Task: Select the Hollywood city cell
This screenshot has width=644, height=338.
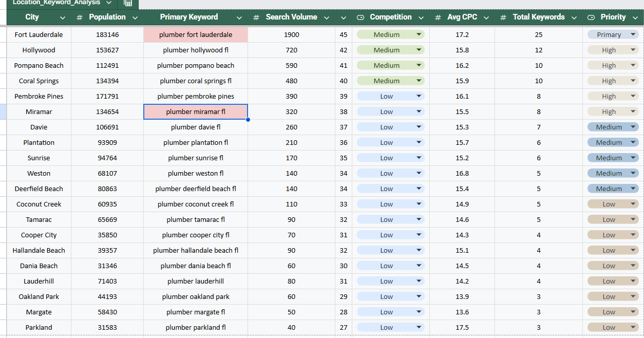Action: pos(39,50)
